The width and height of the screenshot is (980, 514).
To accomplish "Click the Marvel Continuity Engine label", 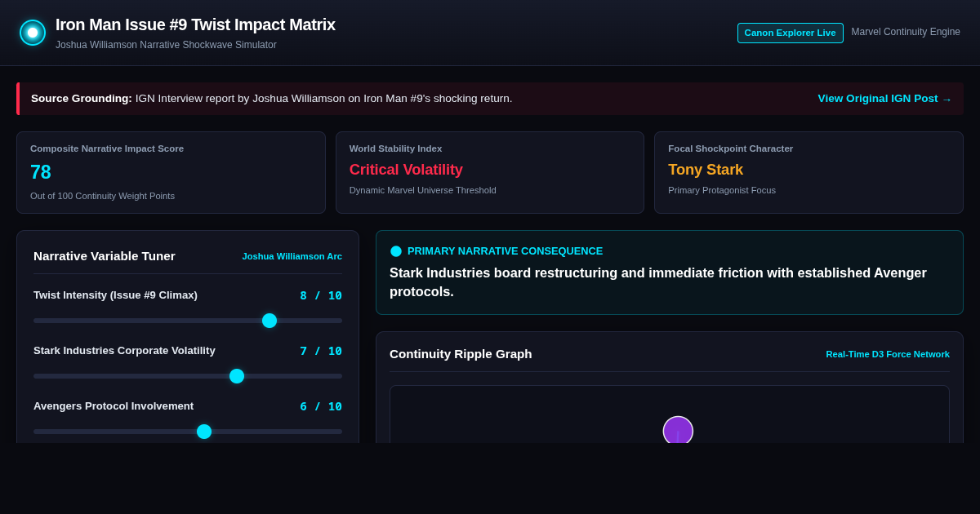I will pyautogui.click(x=906, y=32).
